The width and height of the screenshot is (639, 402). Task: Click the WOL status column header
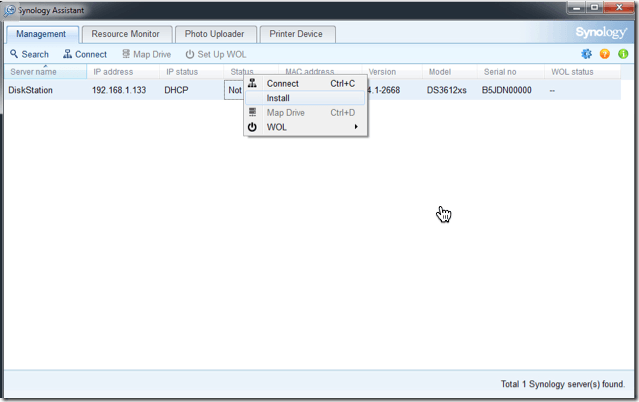(x=582, y=72)
